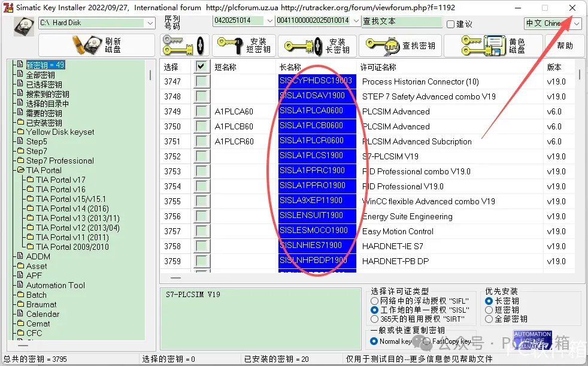Screen dimensions: 588x366
Task: Check the box for row 3749
Action: click(202, 111)
